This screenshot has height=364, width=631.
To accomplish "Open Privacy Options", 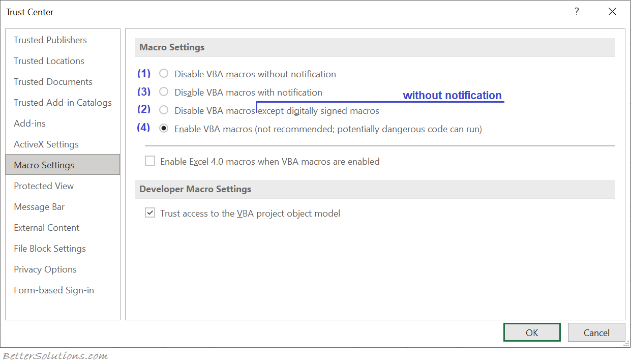I will click(x=45, y=269).
